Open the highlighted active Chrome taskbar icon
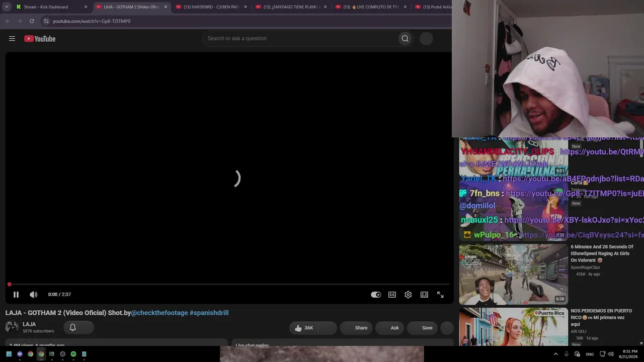Screen dimensions: 644x362 click(x=41, y=354)
